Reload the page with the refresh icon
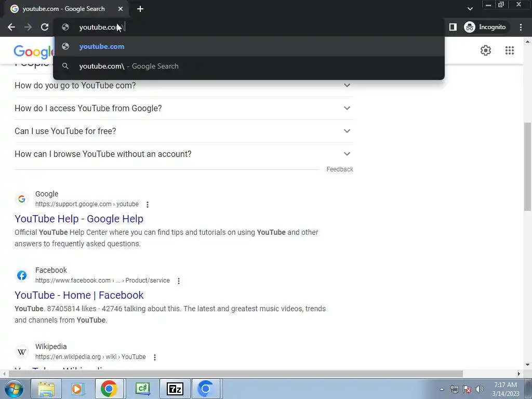532x399 pixels. [x=45, y=27]
